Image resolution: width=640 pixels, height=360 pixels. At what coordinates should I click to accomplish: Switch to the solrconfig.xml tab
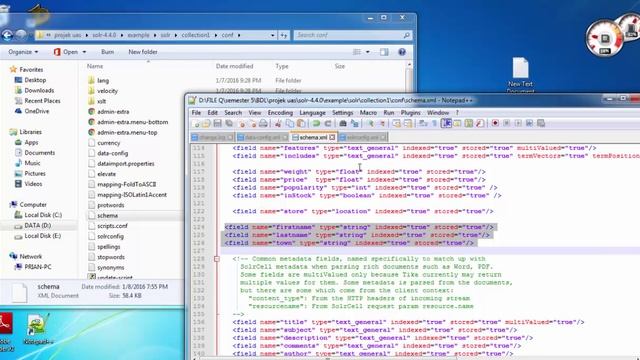pyautogui.click(x=362, y=138)
